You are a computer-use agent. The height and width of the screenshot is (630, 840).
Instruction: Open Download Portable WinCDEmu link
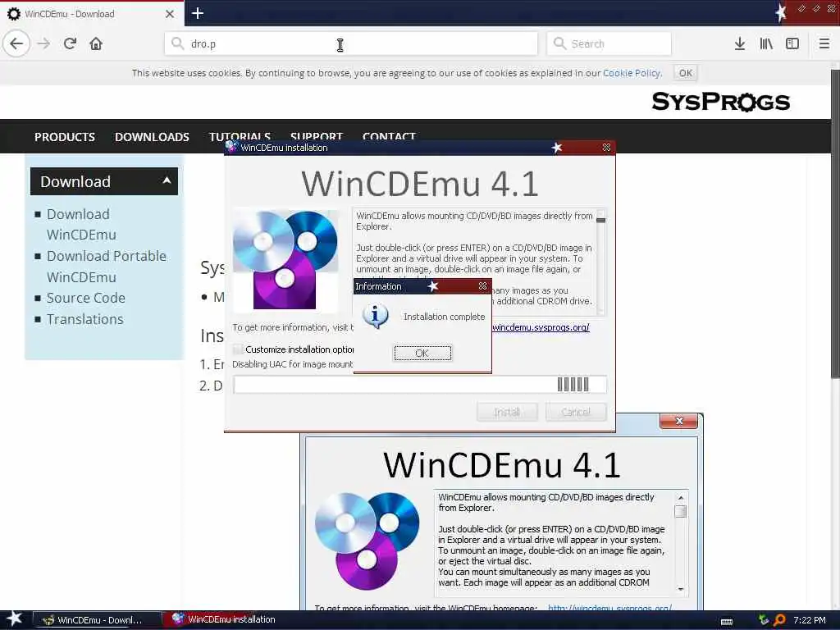107,267
